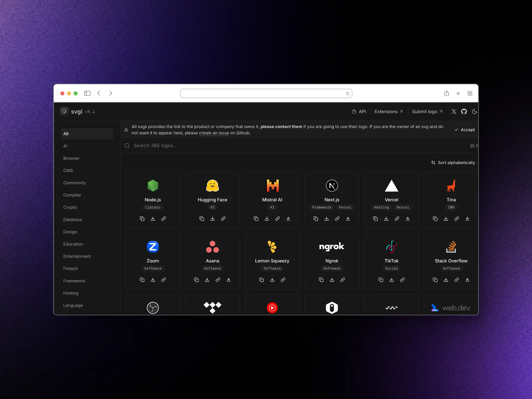Open the Extensions link
This screenshot has width=532, height=399.
(x=388, y=111)
